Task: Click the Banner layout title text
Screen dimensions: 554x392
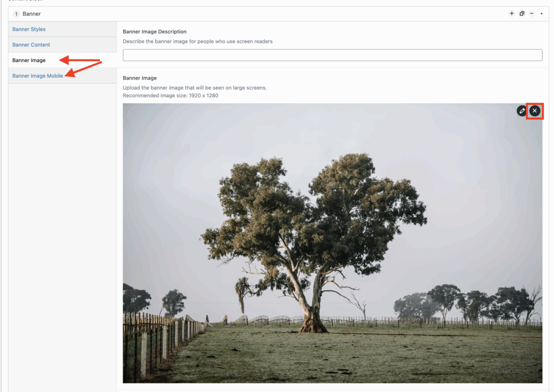Action: click(x=31, y=14)
